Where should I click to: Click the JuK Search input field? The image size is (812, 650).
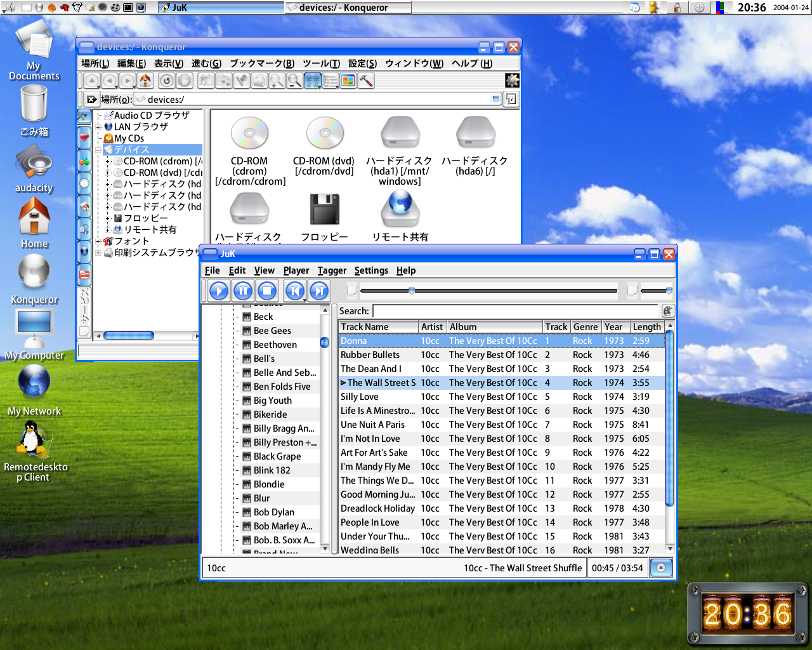pos(516,311)
